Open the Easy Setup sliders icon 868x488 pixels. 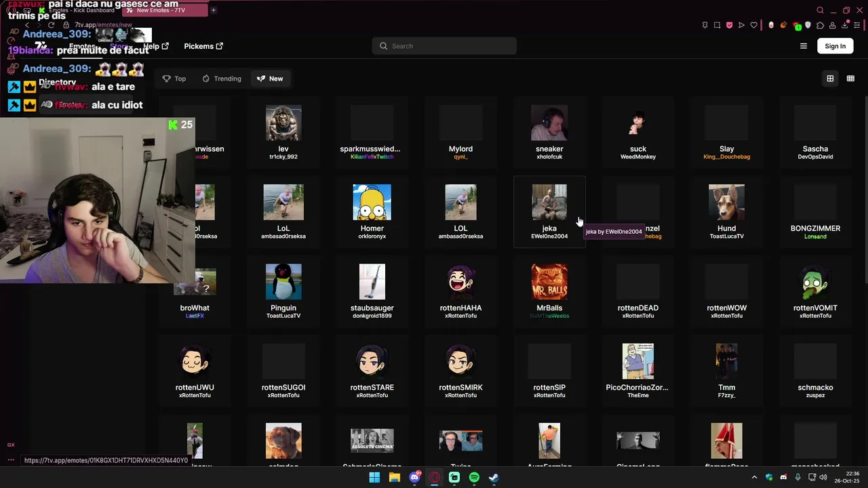(x=857, y=25)
